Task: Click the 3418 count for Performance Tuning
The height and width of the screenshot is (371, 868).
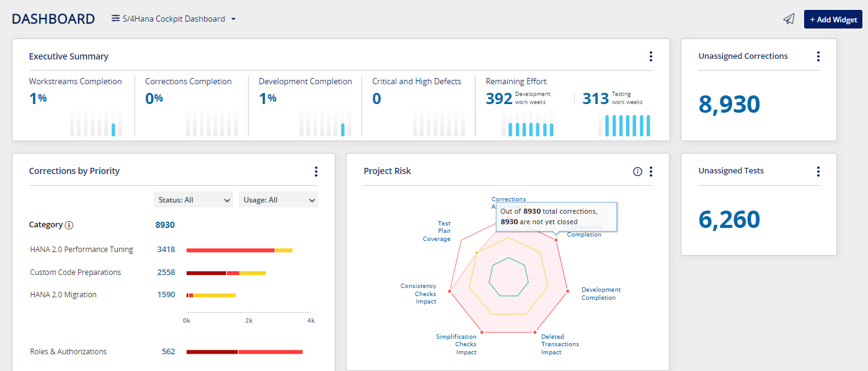Action: [x=166, y=250]
